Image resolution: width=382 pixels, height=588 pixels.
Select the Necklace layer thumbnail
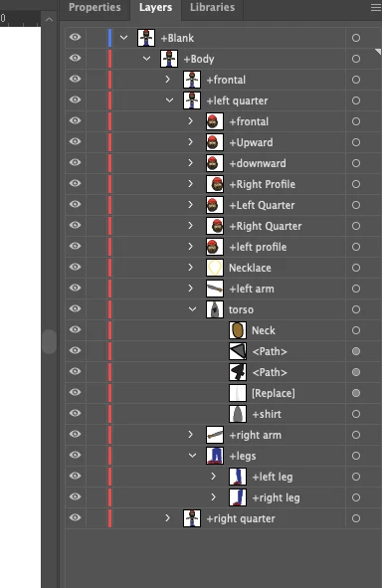click(215, 268)
